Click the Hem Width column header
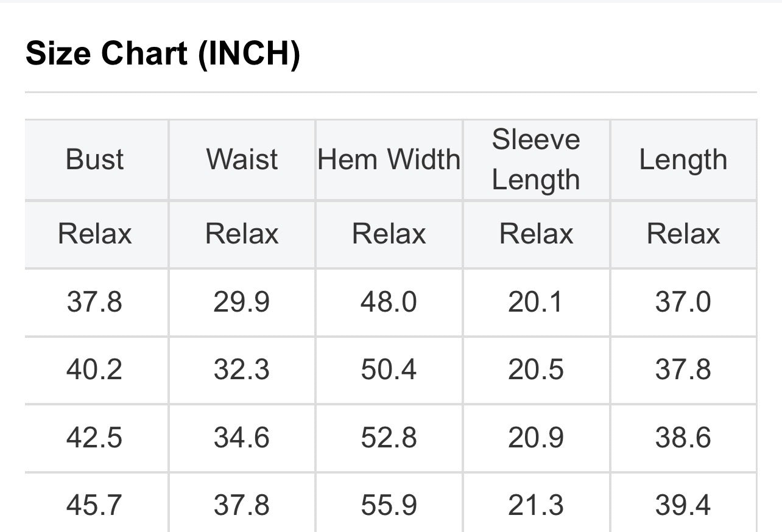Screen dimensions: 782x532 click(x=389, y=159)
